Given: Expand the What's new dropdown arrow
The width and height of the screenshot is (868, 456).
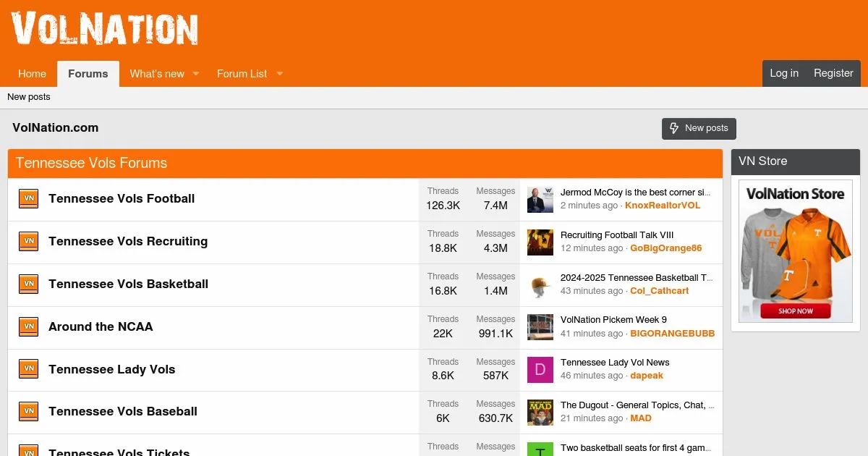Looking at the screenshot, I should (x=195, y=74).
